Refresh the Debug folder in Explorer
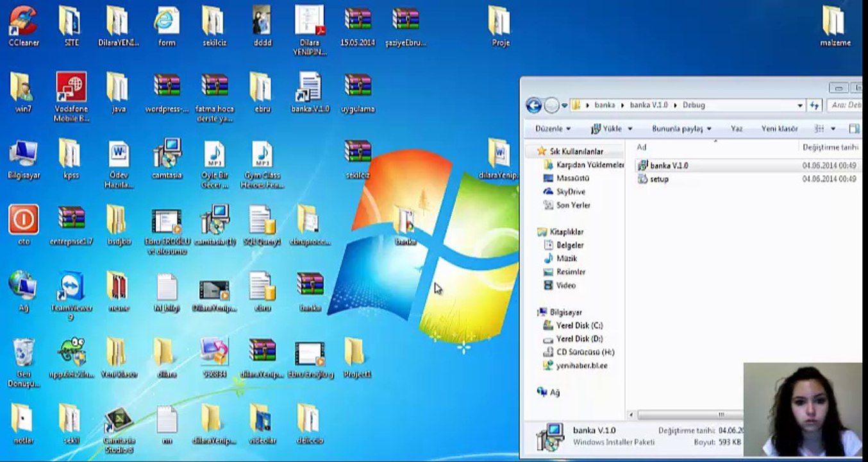868x462 pixels. click(x=815, y=105)
